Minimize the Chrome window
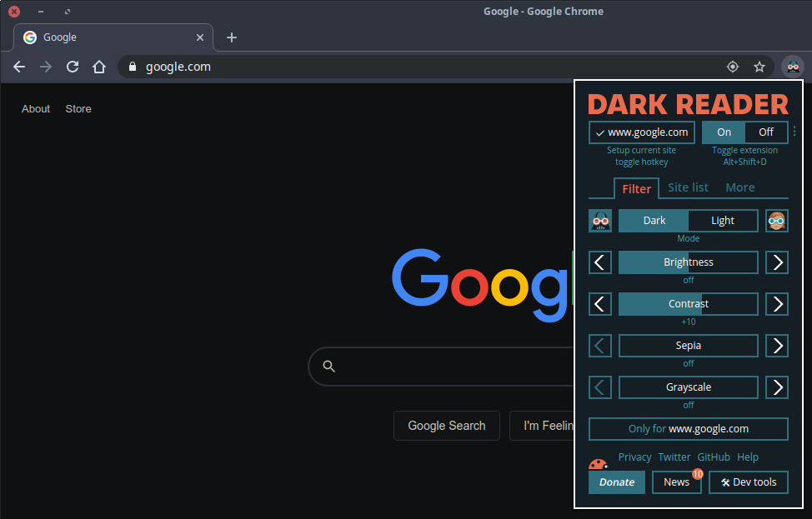This screenshot has height=519, width=812. pyautogui.click(x=41, y=12)
